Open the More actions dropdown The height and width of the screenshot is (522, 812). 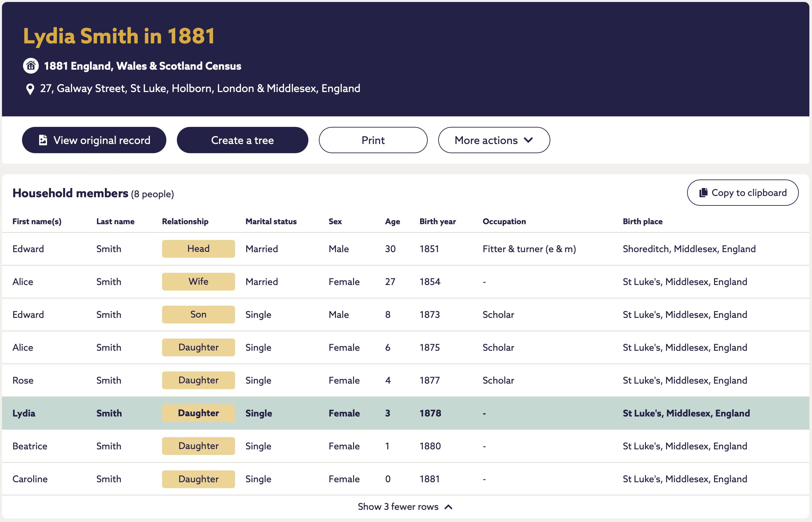tap(494, 140)
